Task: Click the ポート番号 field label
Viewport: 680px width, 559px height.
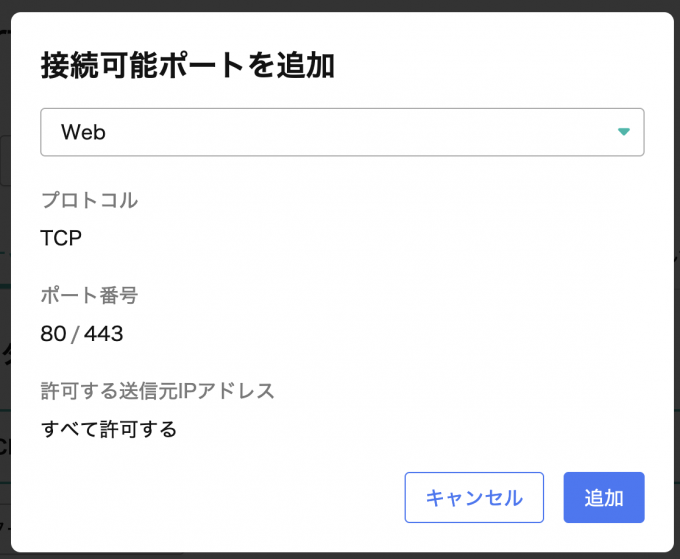Action: pos(89,296)
